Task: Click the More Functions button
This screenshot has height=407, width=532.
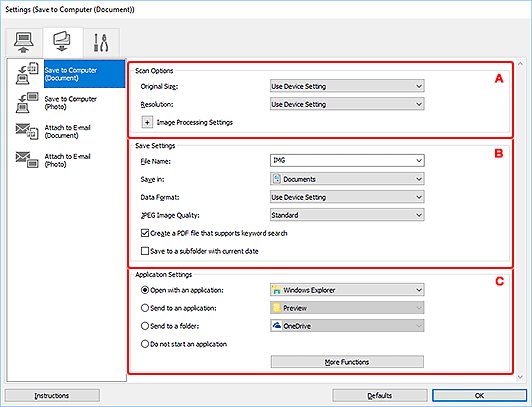Action: [347, 362]
